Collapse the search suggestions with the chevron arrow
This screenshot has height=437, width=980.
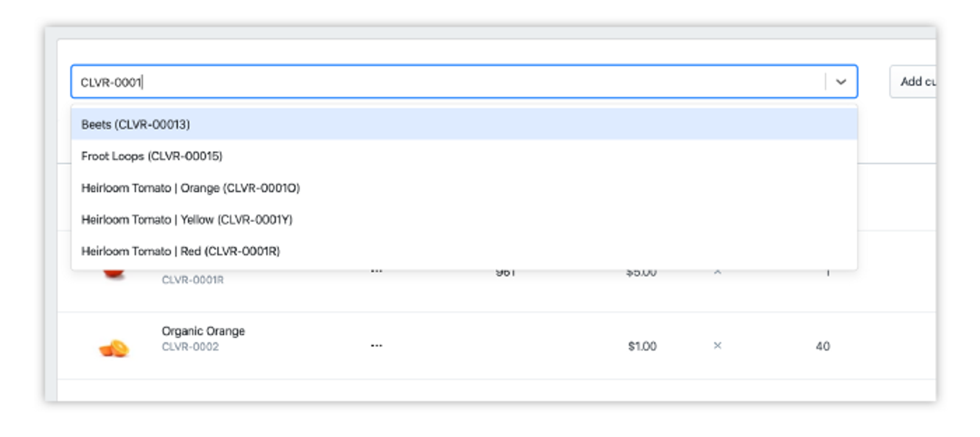point(841,82)
